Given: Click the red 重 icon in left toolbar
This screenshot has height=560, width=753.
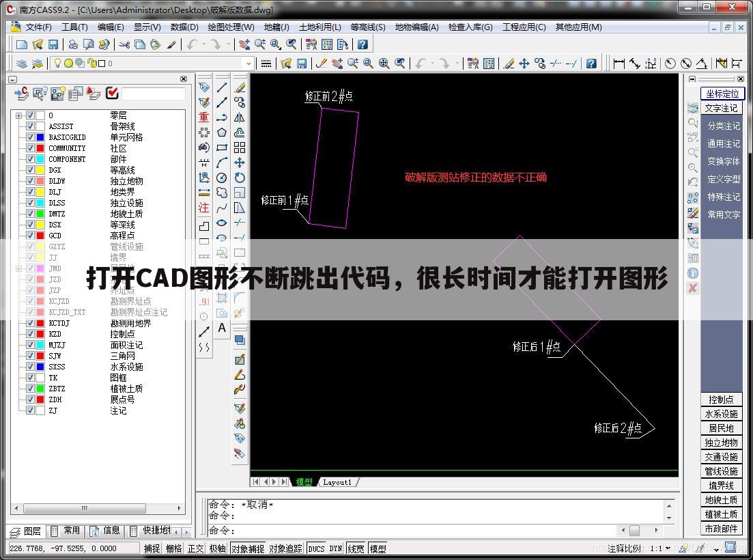Looking at the screenshot, I should [203, 117].
